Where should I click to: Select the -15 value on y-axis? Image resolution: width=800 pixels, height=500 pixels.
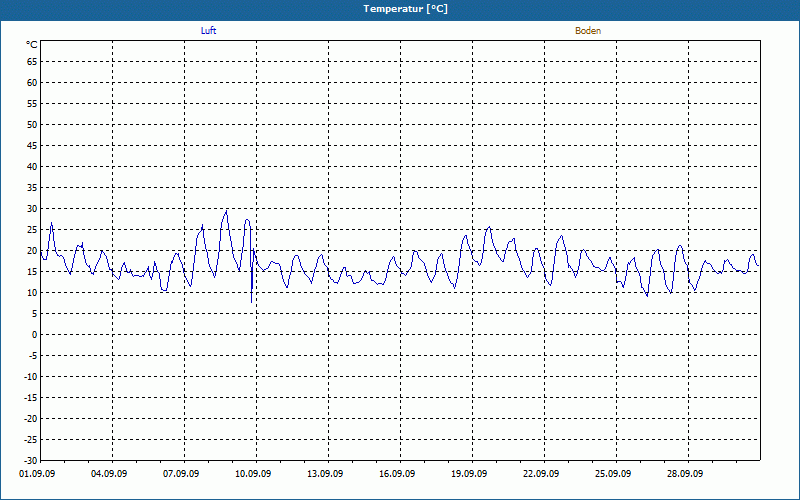pos(31,397)
